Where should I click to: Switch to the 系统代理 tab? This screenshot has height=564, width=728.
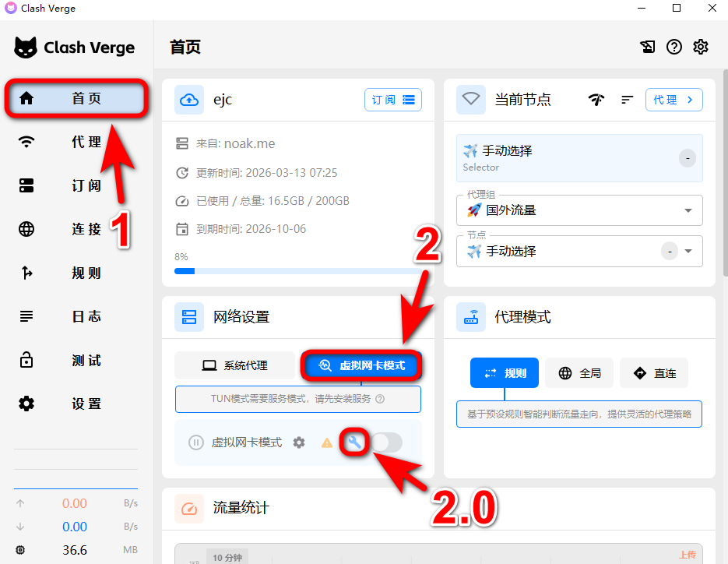pos(235,365)
